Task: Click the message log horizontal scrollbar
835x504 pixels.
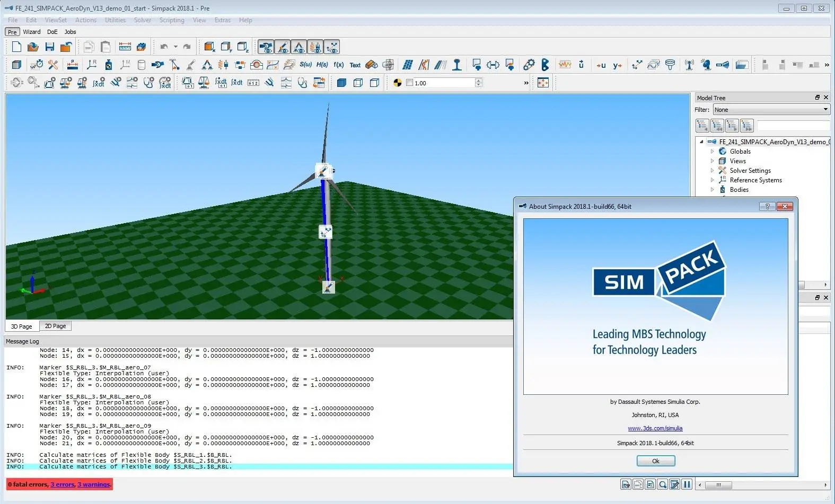Action: pyautogui.click(x=762, y=484)
